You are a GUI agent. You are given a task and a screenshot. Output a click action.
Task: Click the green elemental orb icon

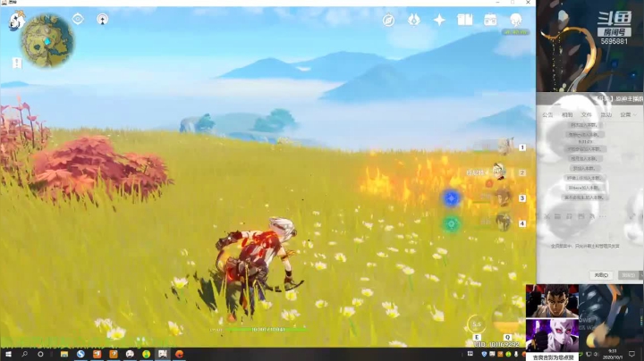(x=452, y=224)
